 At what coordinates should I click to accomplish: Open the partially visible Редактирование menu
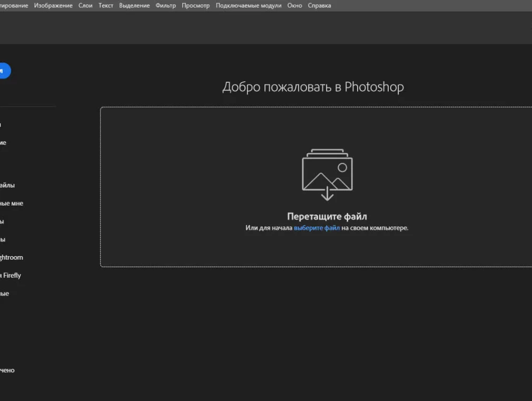(14, 6)
